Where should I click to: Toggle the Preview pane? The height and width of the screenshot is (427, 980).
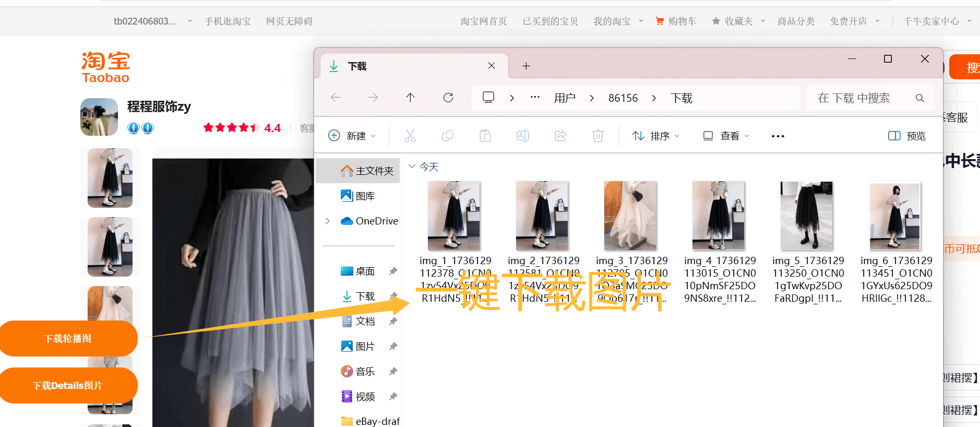(x=907, y=136)
